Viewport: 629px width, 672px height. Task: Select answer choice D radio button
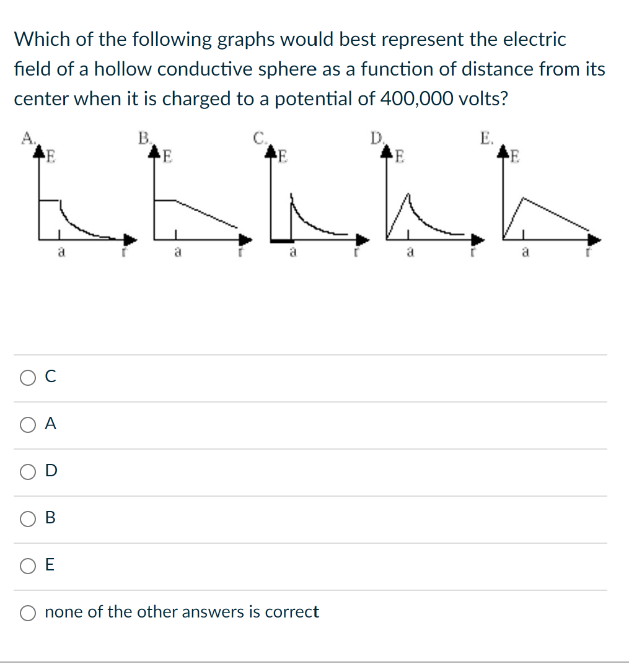pyautogui.click(x=27, y=471)
